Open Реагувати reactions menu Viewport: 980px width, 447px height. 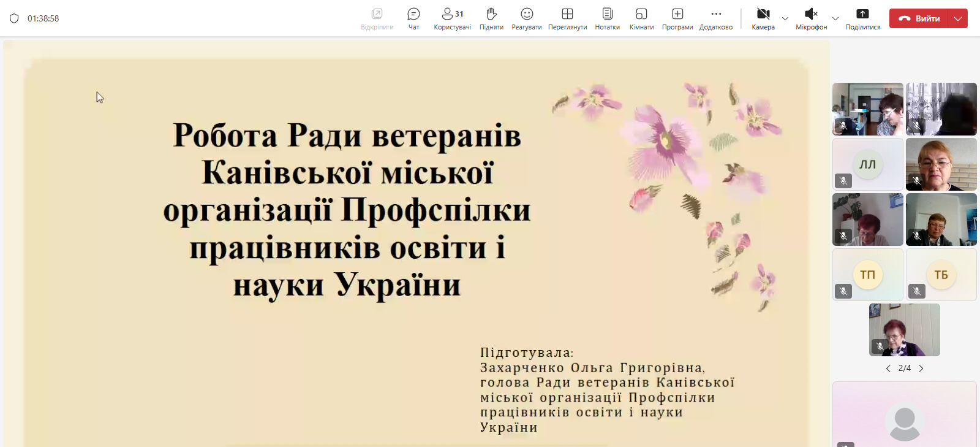click(x=527, y=18)
